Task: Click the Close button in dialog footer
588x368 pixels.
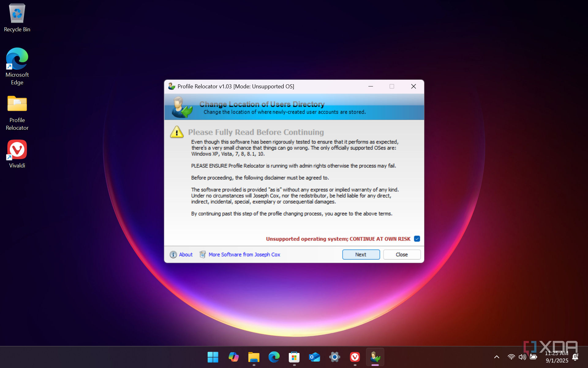Action: (x=402, y=255)
